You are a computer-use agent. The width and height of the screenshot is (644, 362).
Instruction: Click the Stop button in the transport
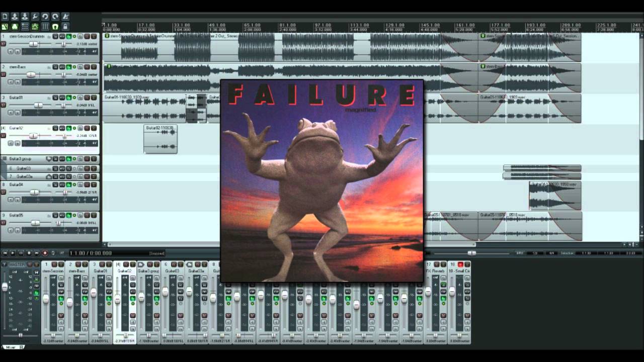click(29, 253)
